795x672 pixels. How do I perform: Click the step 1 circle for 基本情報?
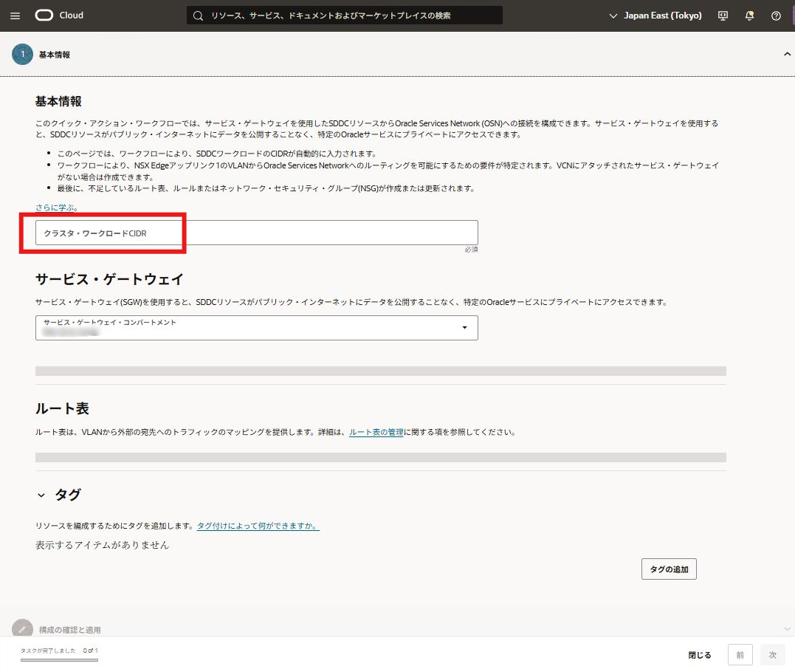click(x=22, y=55)
